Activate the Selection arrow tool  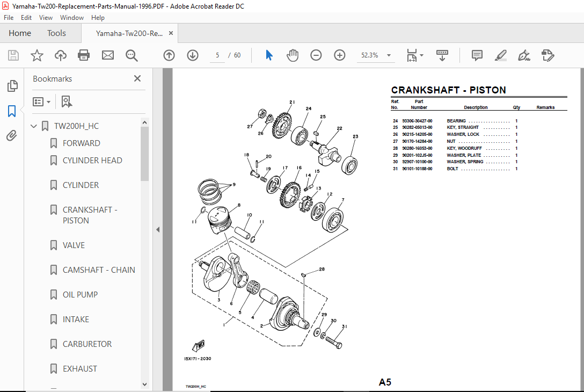pos(269,55)
